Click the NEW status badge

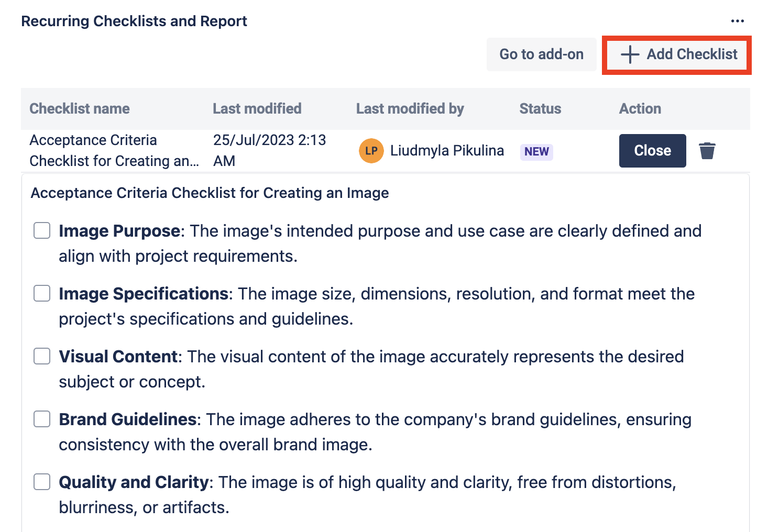click(x=536, y=152)
